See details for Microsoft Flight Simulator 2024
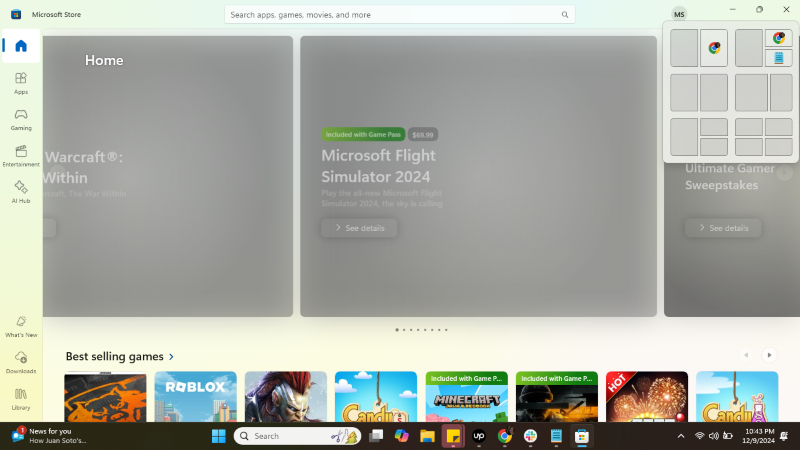Screen dimensions: 800x450 [x=359, y=228]
